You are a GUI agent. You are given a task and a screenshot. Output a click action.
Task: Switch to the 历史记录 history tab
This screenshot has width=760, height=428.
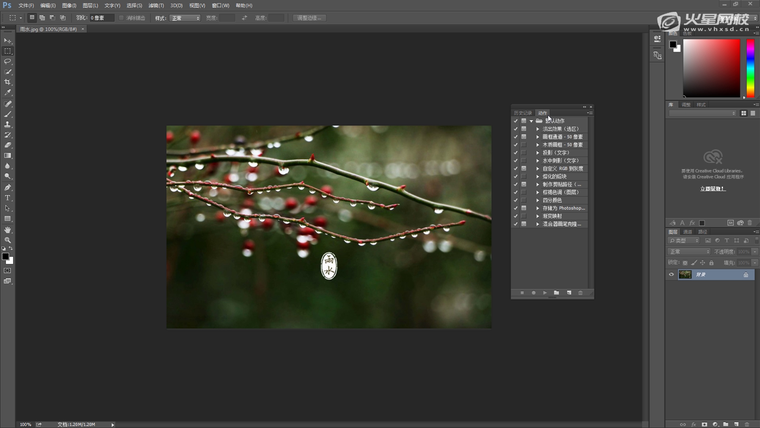[522, 113]
